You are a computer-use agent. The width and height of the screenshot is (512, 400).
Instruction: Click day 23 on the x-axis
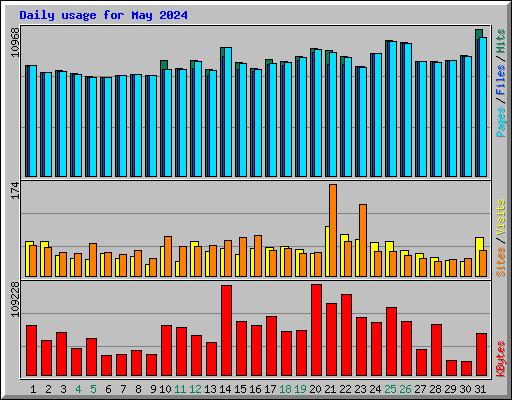(360, 389)
